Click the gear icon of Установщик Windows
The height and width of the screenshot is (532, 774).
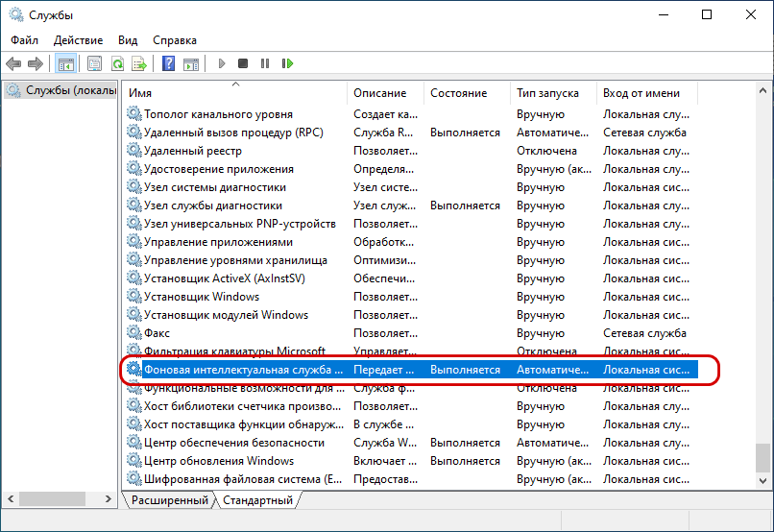133,296
